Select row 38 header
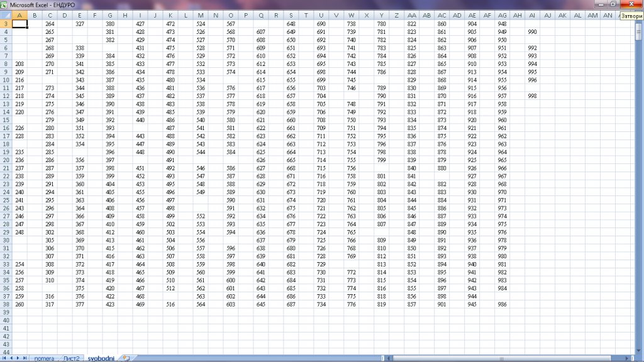The height and width of the screenshot is (362, 644). coord(6,305)
